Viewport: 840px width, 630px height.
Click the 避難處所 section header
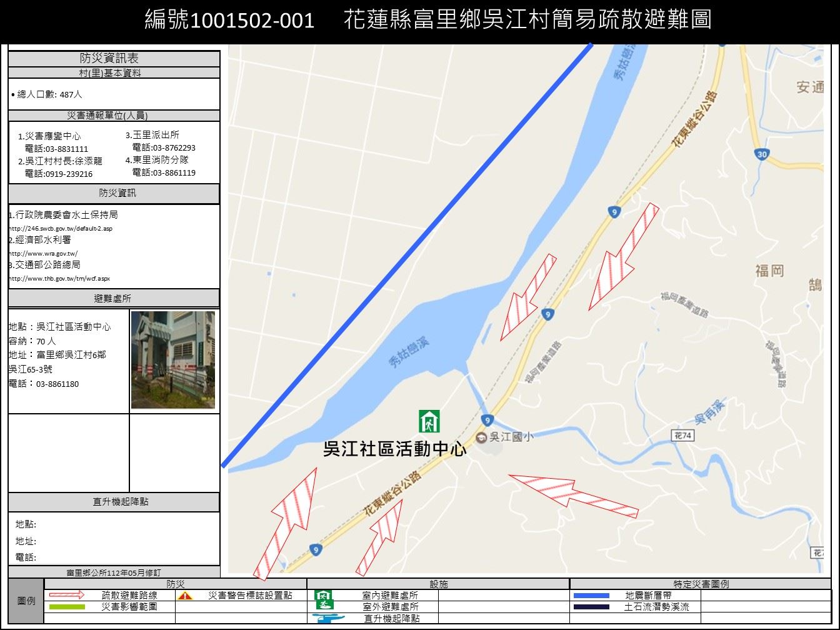[x=114, y=298]
